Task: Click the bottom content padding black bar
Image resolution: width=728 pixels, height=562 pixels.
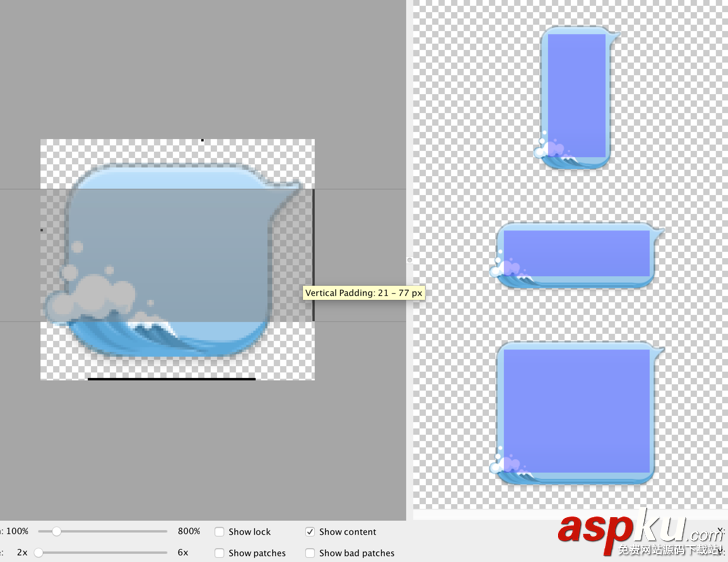Action: [172, 379]
